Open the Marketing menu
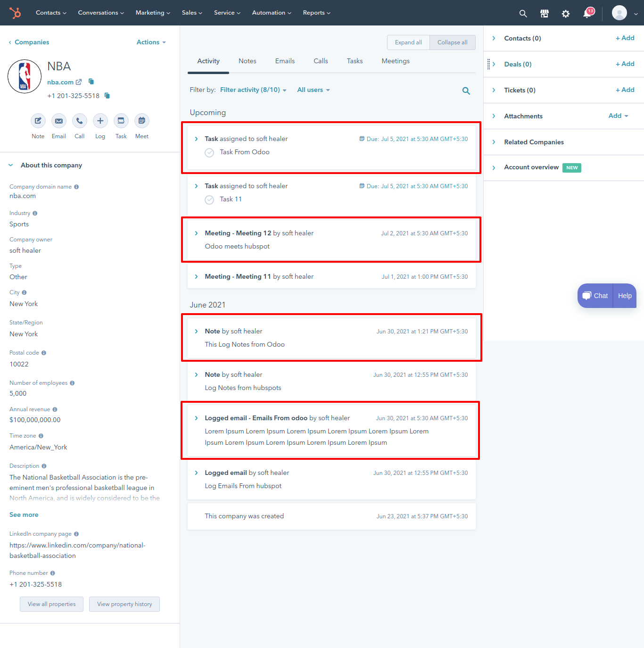Image resolution: width=644 pixels, height=648 pixels. [153, 13]
